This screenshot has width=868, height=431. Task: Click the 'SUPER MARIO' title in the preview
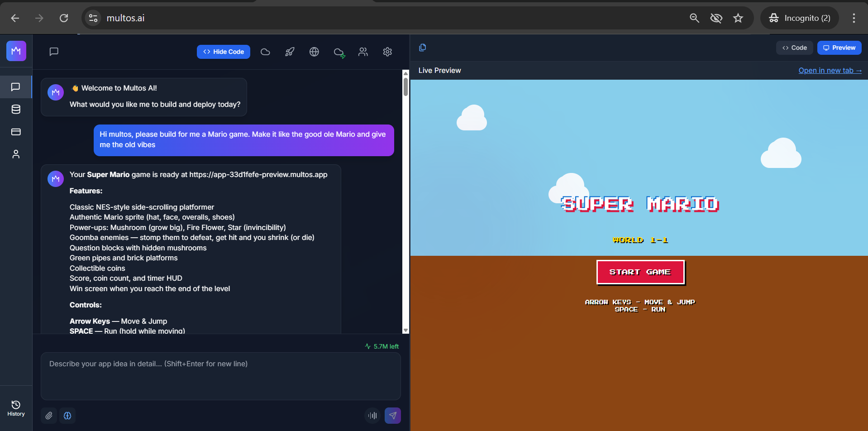(x=640, y=204)
